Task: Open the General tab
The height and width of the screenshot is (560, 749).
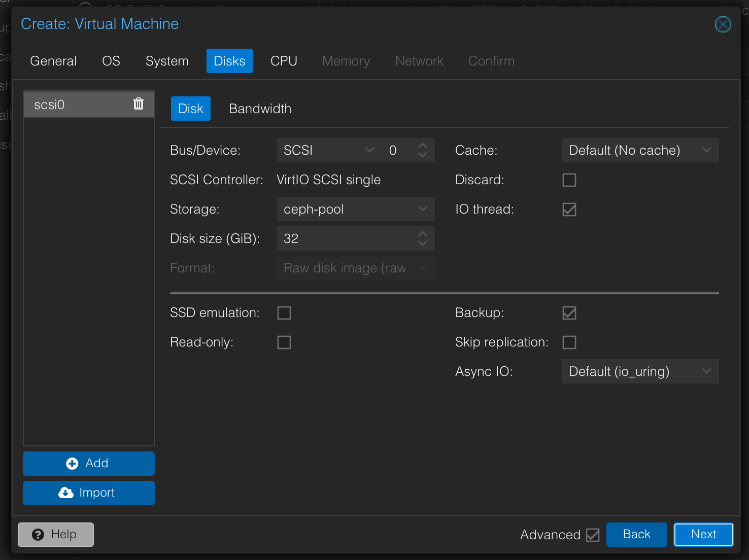Action: tap(53, 61)
